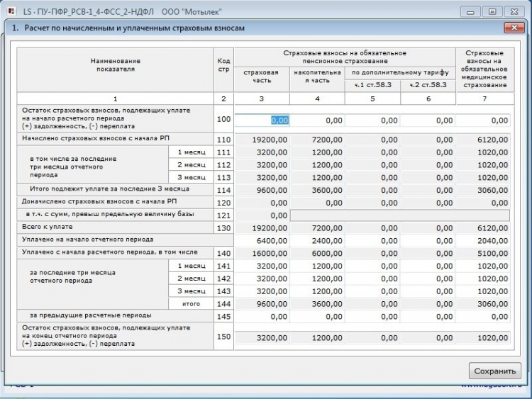The image size is (532, 399).
Task: Click row 120 страховая часть field
Action: pos(262,202)
